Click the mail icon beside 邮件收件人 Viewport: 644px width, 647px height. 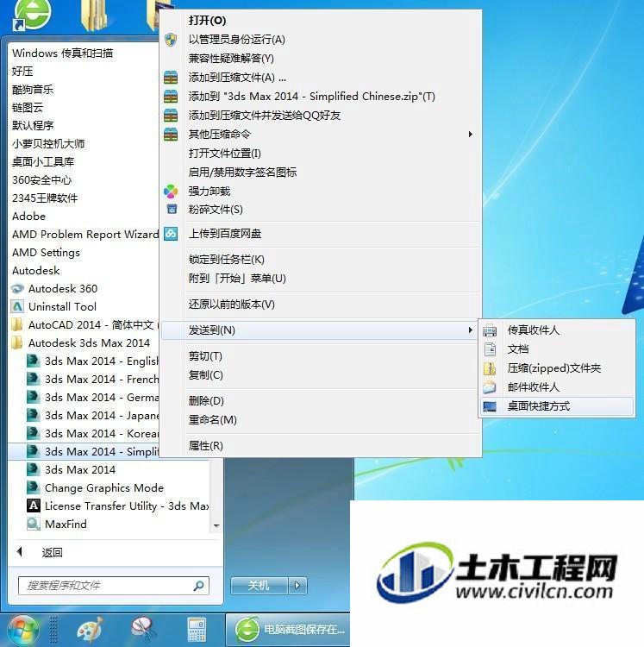(490, 387)
